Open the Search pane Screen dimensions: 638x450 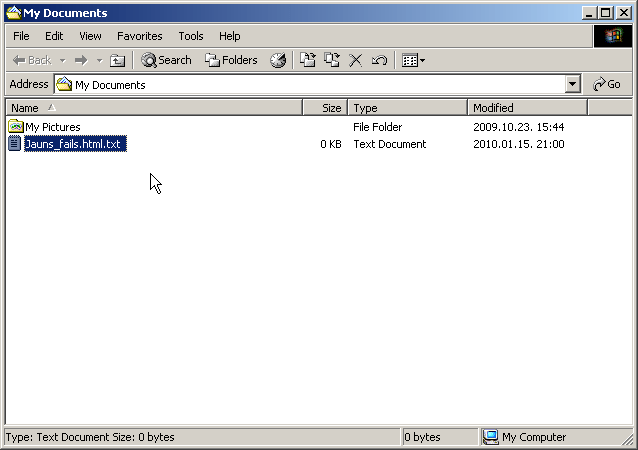(x=166, y=61)
